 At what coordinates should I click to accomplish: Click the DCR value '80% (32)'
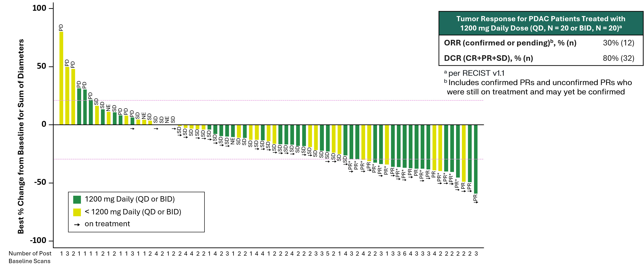[x=618, y=58]
